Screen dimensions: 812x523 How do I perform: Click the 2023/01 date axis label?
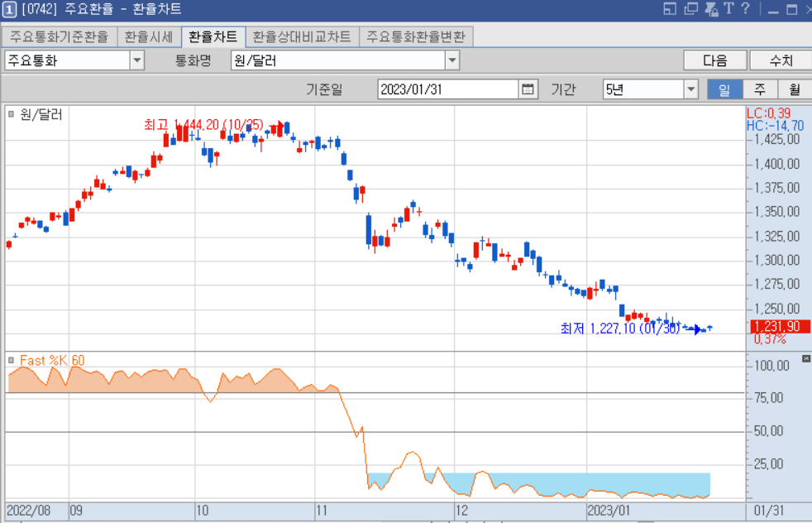[x=609, y=510]
